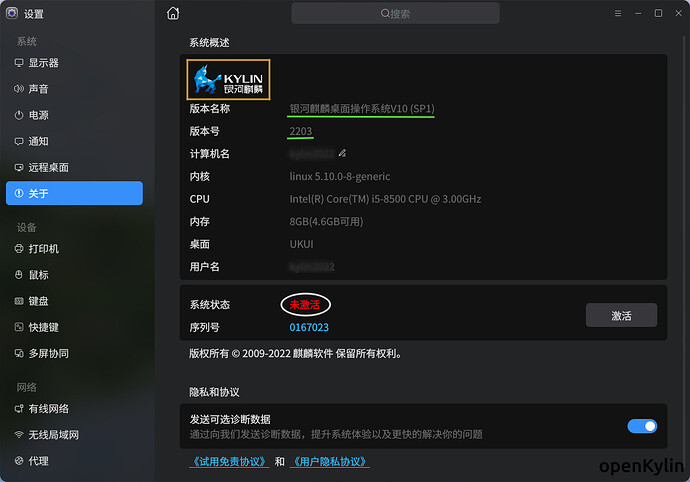Image resolution: width=690 pixels, height=482 pixels.
Task: Click the pencil icon to edit computer name
Action: click(x=342, y=153)
